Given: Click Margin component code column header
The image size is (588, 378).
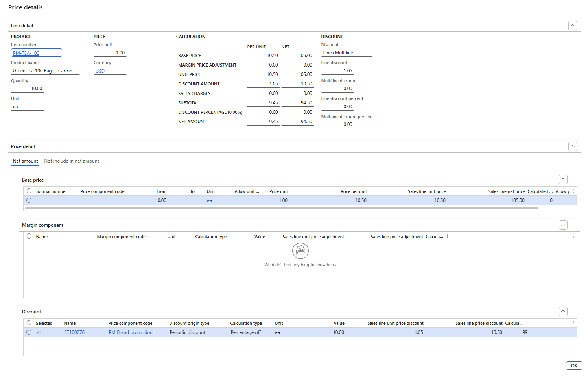Looking at the screenshot, I should pyautogui.click(x=121, y=237).
